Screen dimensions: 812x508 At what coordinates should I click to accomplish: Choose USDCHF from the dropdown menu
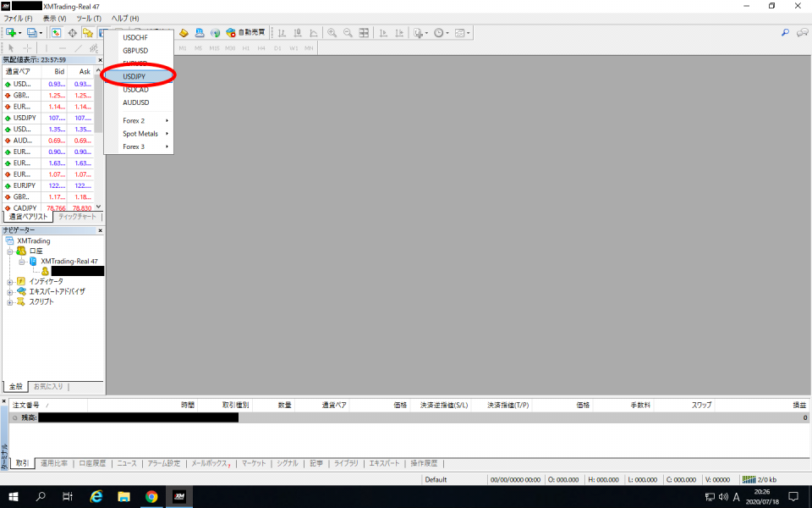click(139, 37)
